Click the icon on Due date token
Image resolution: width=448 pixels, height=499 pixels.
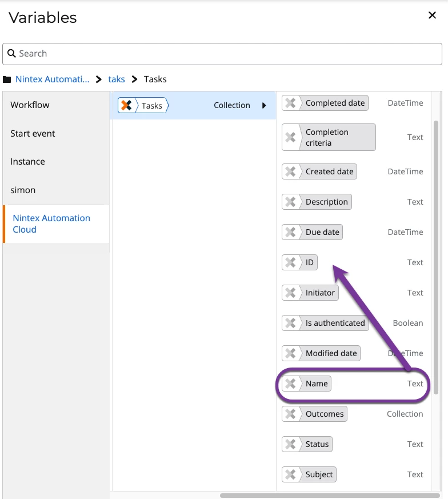(290, 232)
